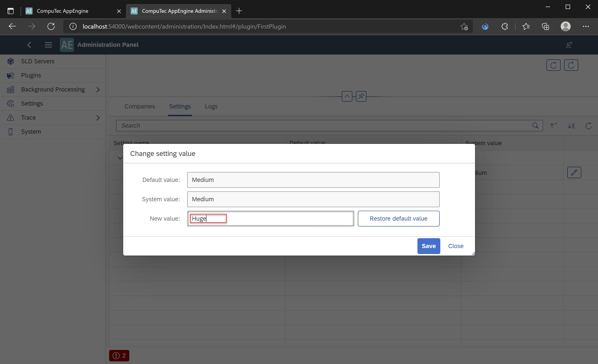Click the Background Processing expand arrow icon
The width and height of the screenshot is (598, 364).
point(98,89)
